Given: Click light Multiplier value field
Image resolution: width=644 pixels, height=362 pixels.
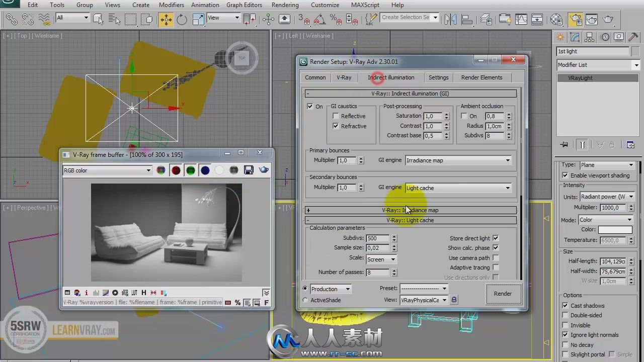Looking at the screenshot, I should [613, 208].
